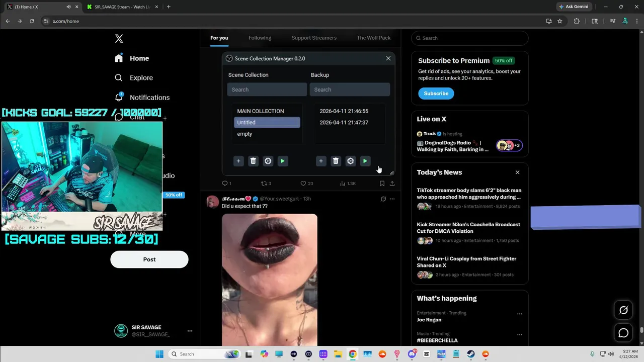Click the taskbar volume icon

(611, 354)
